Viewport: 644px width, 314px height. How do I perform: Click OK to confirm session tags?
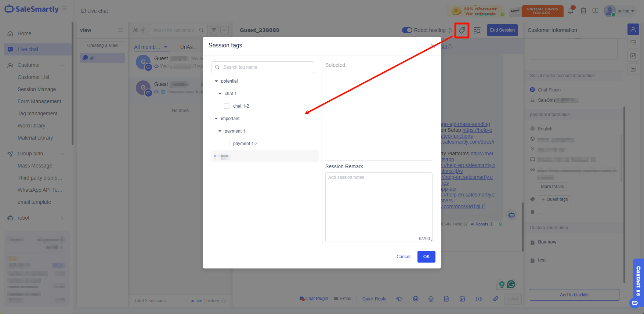(x=426, y=257)
